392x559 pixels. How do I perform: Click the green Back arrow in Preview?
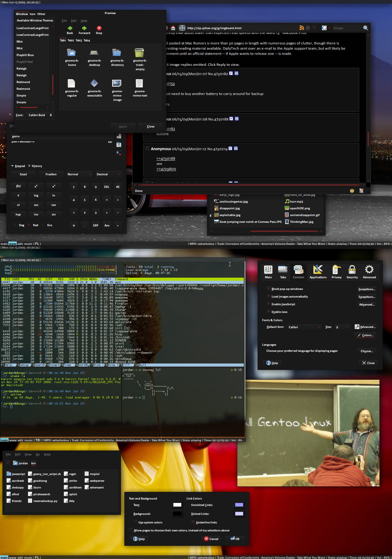(x=70, y=28)
